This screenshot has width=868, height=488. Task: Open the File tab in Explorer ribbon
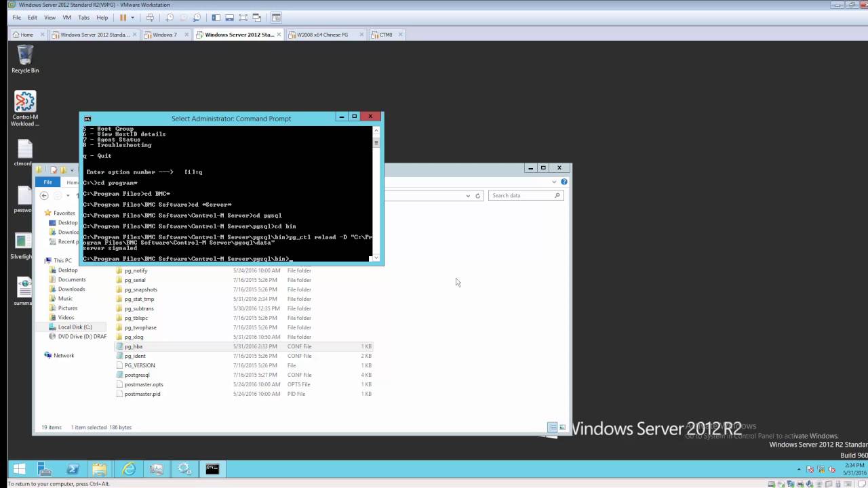(48, 182)
